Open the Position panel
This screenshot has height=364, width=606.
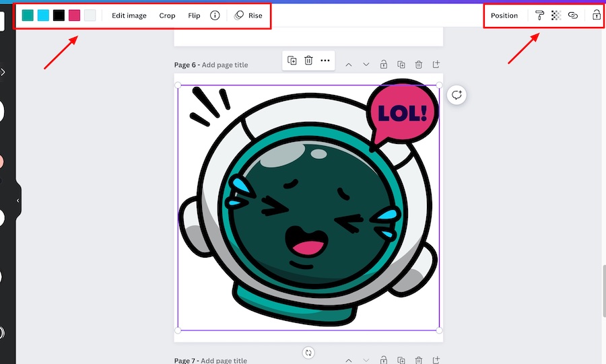504,15
